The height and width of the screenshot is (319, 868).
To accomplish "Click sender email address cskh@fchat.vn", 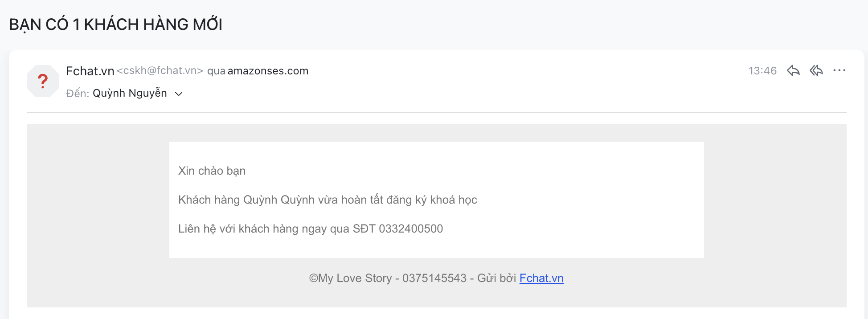I will point(160,71).
